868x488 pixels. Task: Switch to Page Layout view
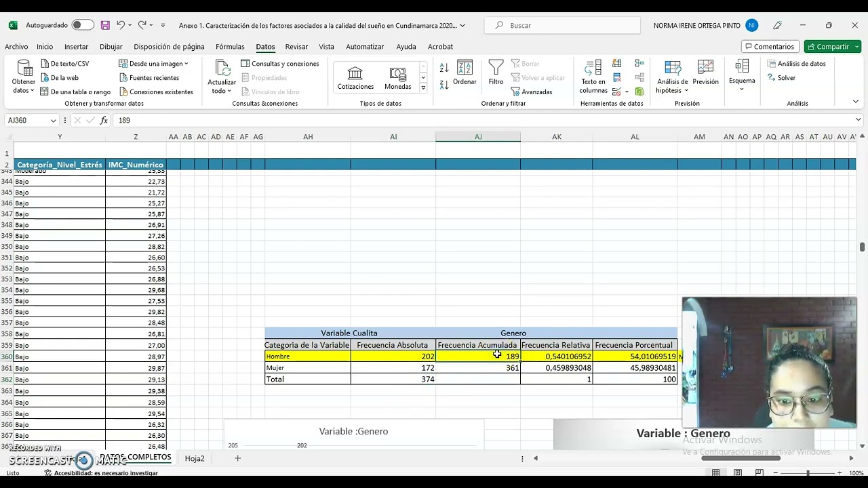pyautogui.click(x=737, y=472)
